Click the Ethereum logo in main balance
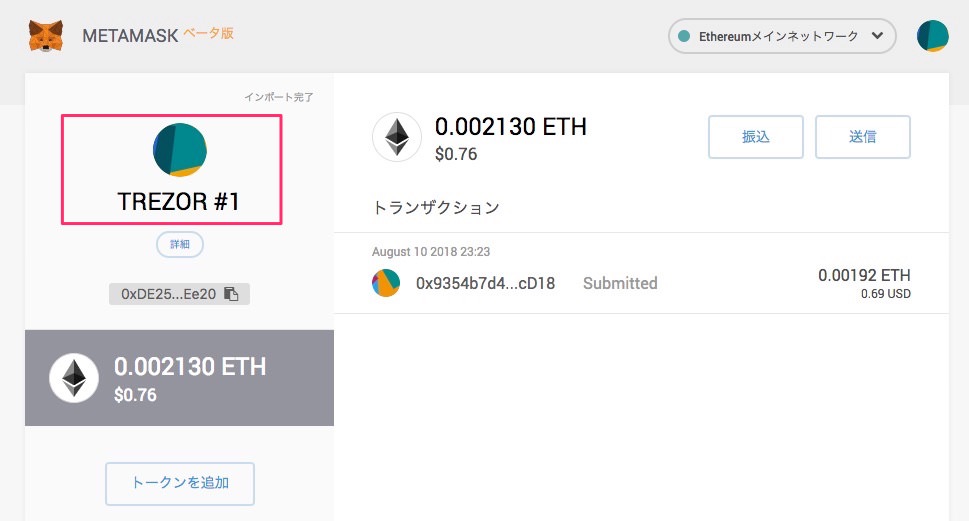Screen dimensions: 969x521 pos(397,137)
